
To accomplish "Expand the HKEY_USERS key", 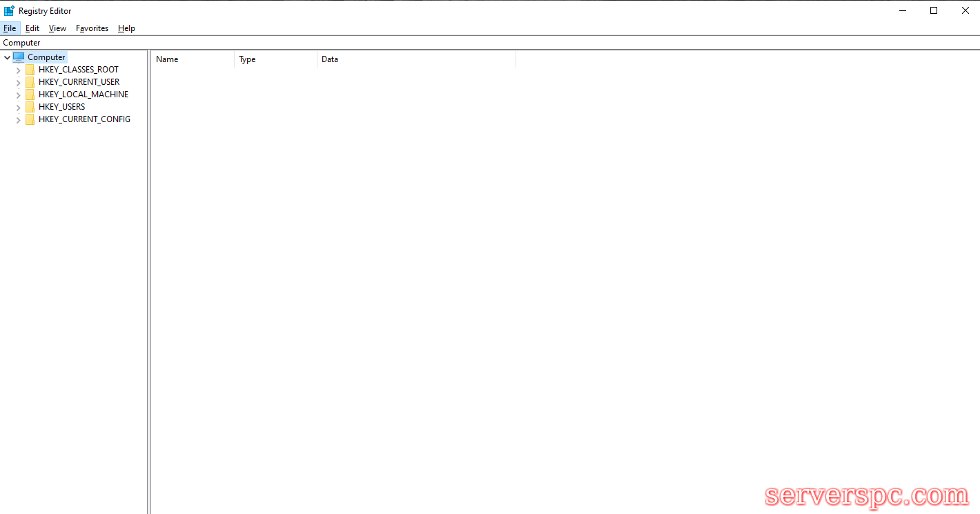I will click(x=18, y=107).
